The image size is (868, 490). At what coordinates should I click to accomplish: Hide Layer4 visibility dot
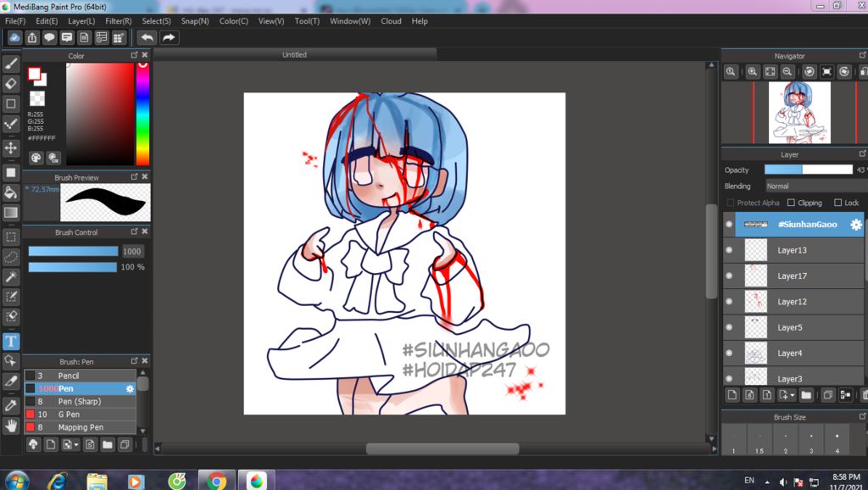click(x=729, y=354)
